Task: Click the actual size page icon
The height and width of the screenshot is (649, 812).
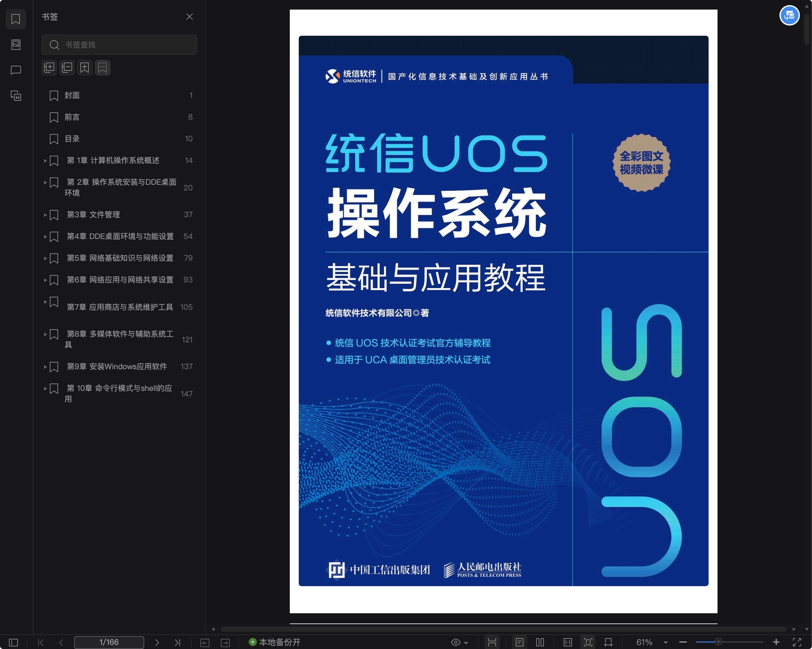Action: [x=568, y=642]
